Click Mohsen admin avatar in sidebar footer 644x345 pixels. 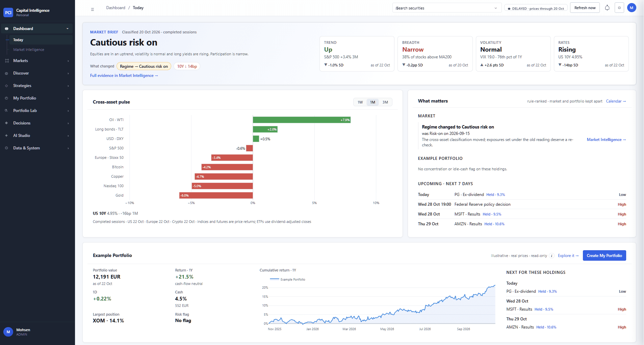8,332
